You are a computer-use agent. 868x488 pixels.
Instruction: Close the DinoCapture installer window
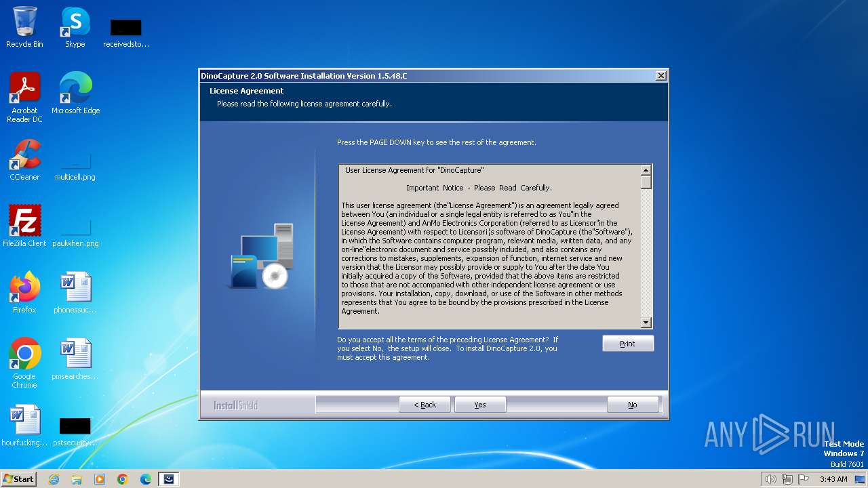(661, 76)
